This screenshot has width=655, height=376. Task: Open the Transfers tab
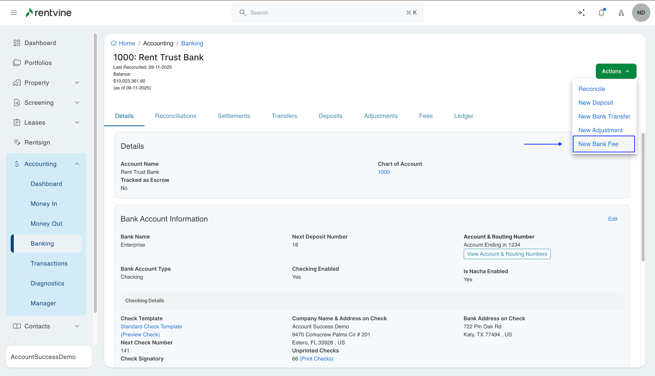[284, 116]
